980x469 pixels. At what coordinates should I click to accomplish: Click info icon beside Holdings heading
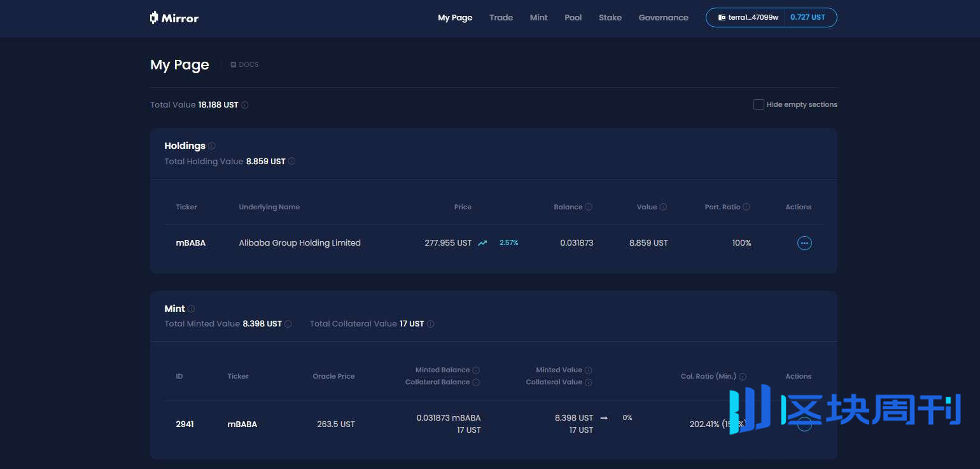pyautogui.click(x=212, y=146)
